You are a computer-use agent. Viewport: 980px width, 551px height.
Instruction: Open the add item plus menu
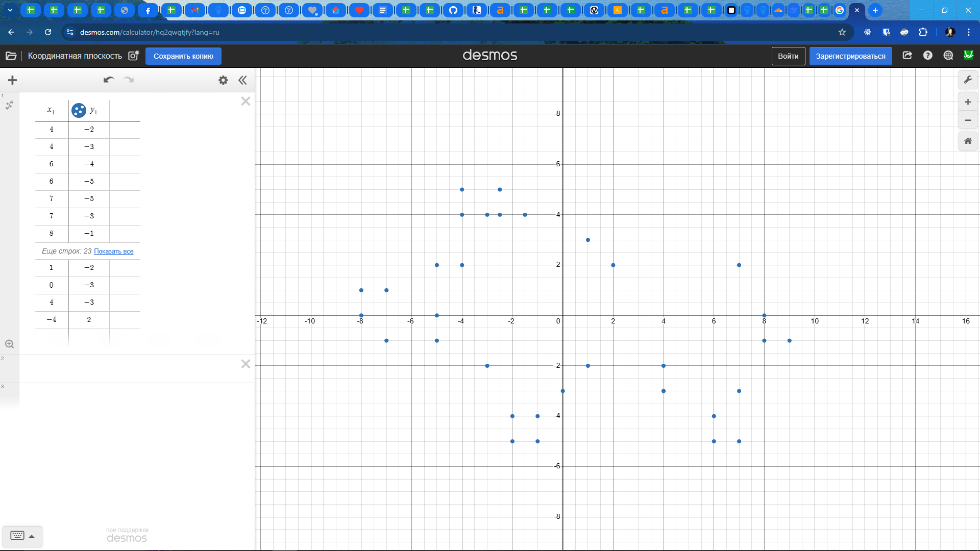(x=13, y=80)
